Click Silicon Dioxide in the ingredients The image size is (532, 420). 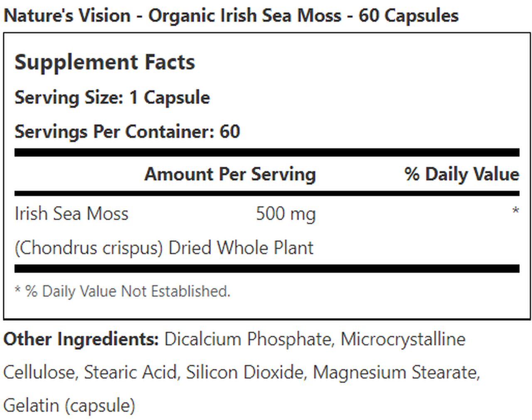click(x=245, y=372)
